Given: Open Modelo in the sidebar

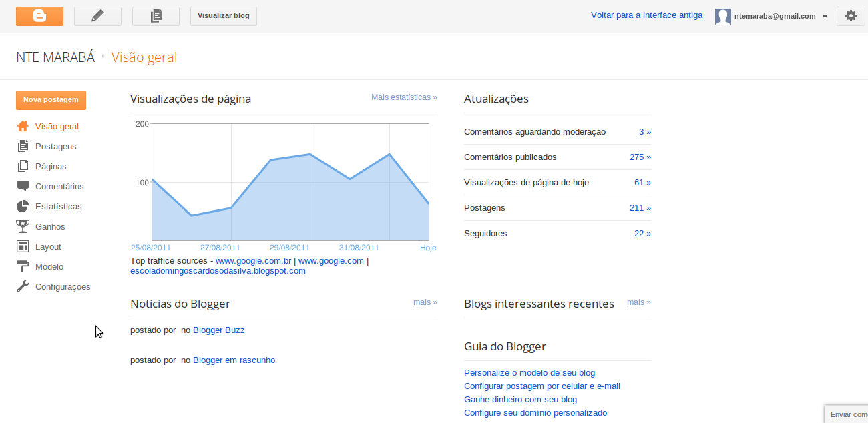Looking at the screenshot, I should point(49,266).
